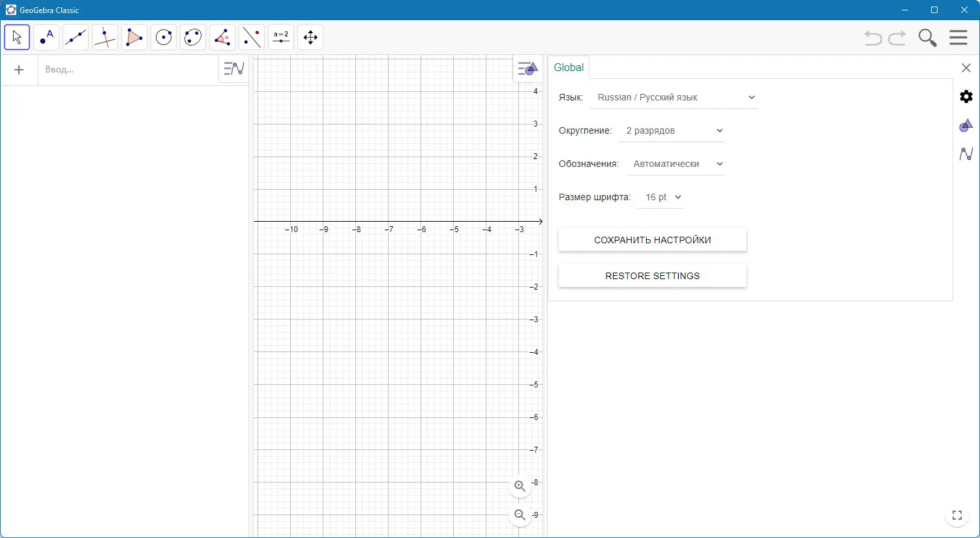Zoom in using the magnifier plus icon

point(520,486)
